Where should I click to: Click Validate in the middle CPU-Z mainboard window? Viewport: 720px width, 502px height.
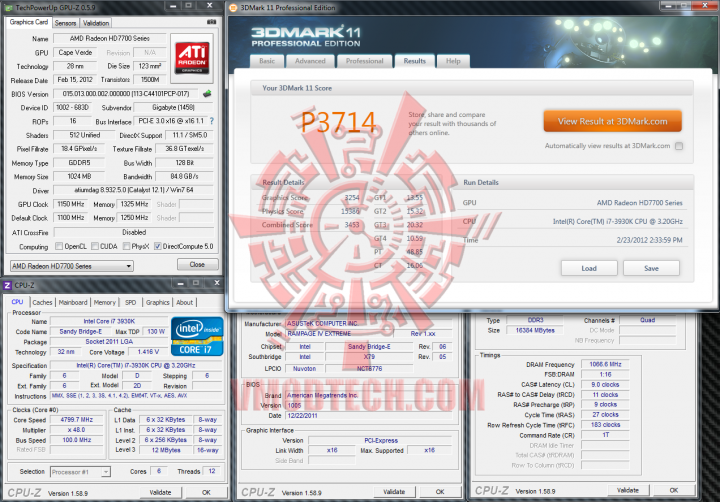tap(394, 492)
